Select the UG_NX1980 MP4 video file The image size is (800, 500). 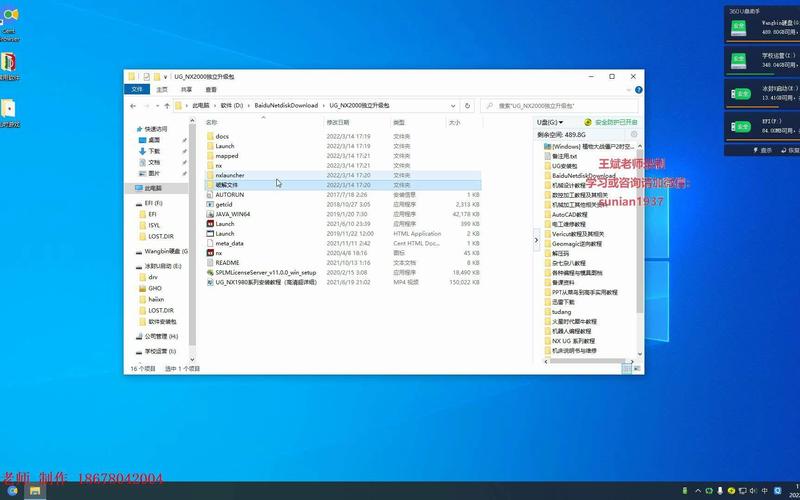(266, 282)
